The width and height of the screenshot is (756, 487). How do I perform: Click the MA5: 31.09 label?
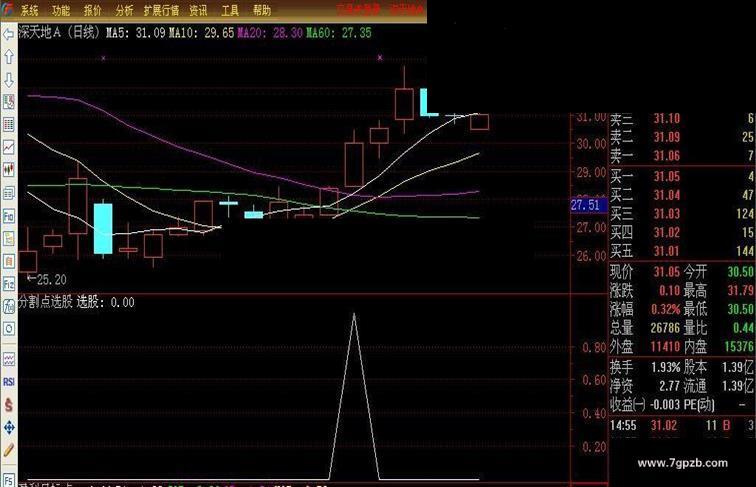pyautogui.click(x=136, y=33)
